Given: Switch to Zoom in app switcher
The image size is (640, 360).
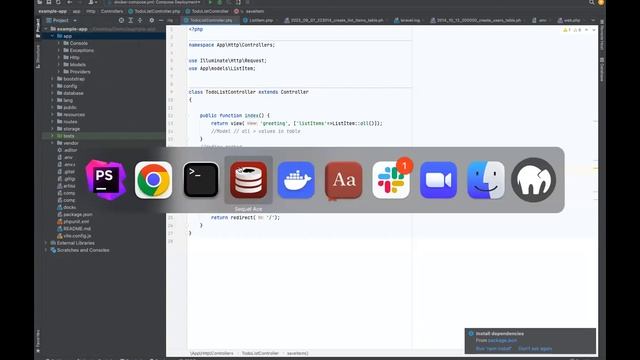Looking at the screenshot, I should (x=438, y=180).
